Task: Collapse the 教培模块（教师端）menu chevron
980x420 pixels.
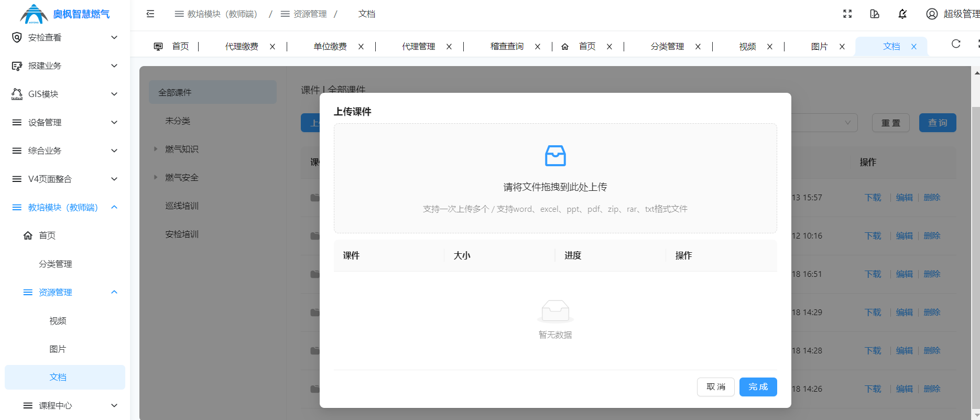Action: pos(114,207)
